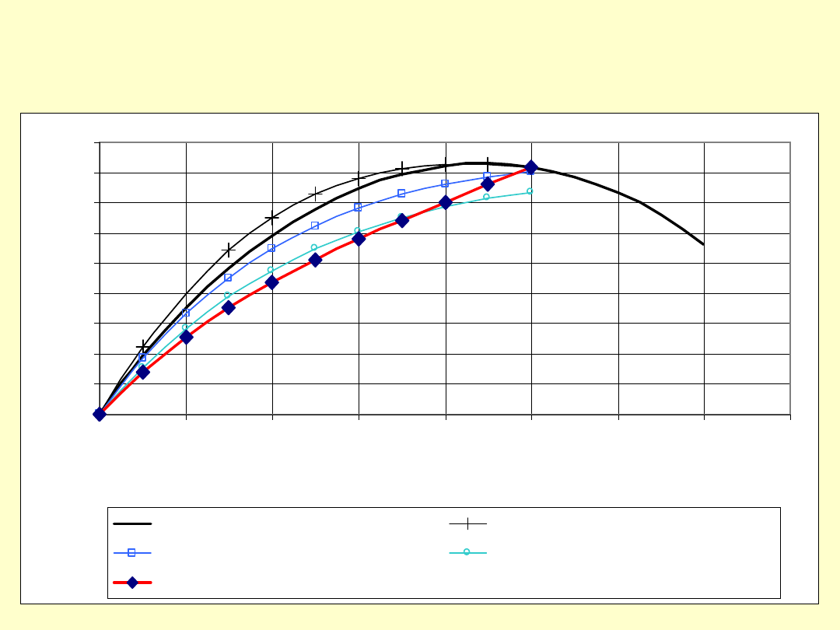Select descending section of thick black curve
This screenshot has height=630, width=840.
pos(639,201)
